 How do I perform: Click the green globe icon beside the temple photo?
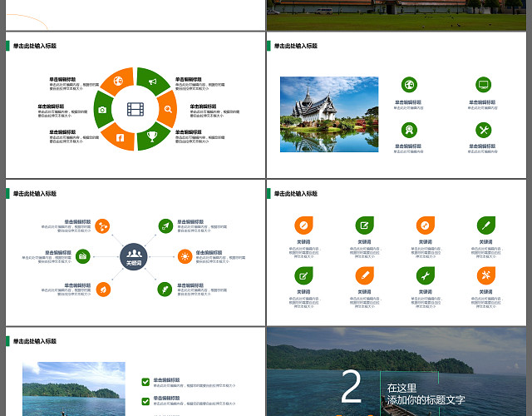(x=409, y=85)
